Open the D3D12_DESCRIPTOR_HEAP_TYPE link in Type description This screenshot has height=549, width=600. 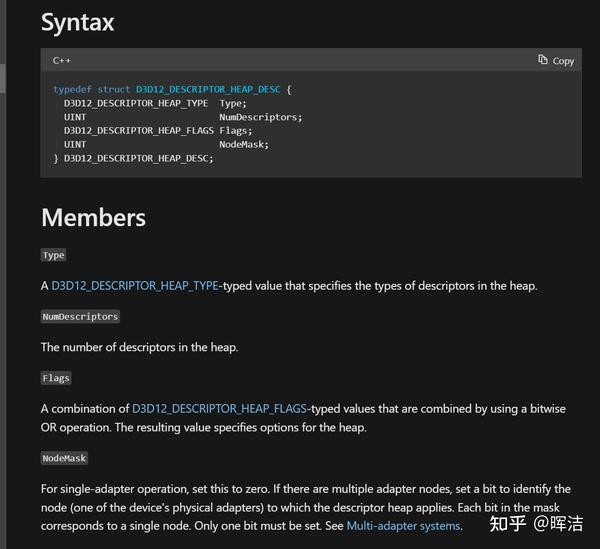(x=135, y=286)
